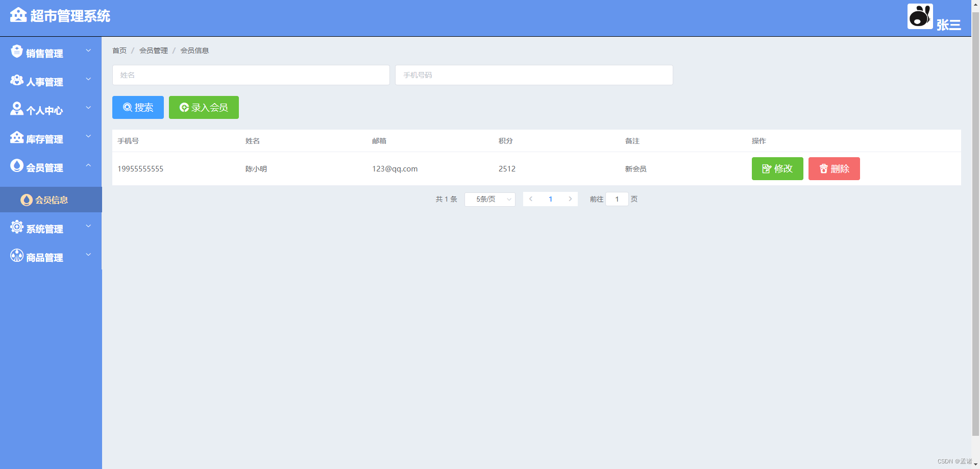Go to 首页 breadcrumb link

click(x=119, y=51)
